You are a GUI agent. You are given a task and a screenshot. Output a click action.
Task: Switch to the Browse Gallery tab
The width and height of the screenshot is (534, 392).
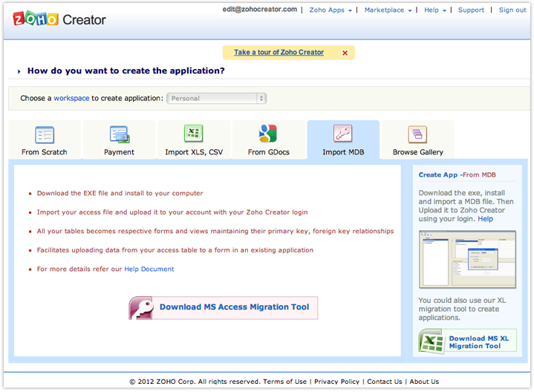[x=418, y=140]
